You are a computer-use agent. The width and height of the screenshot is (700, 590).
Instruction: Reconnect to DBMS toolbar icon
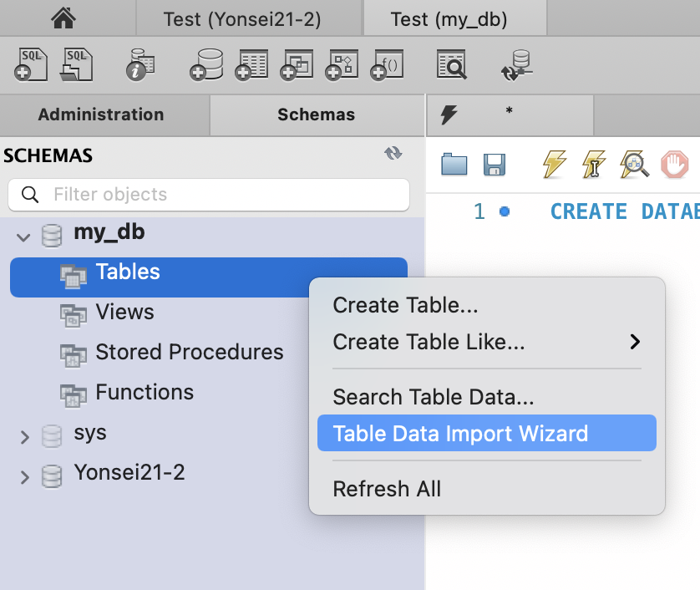coord(516,64)
